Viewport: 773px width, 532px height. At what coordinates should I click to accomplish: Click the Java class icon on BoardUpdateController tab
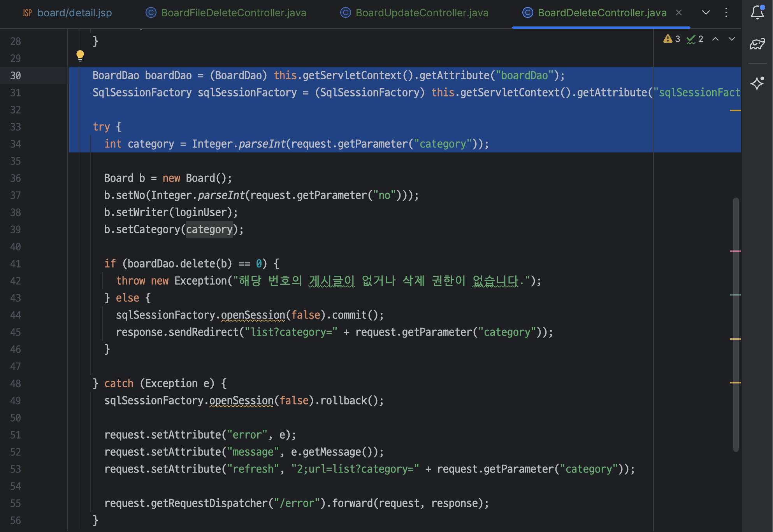(x=345, y=13)
